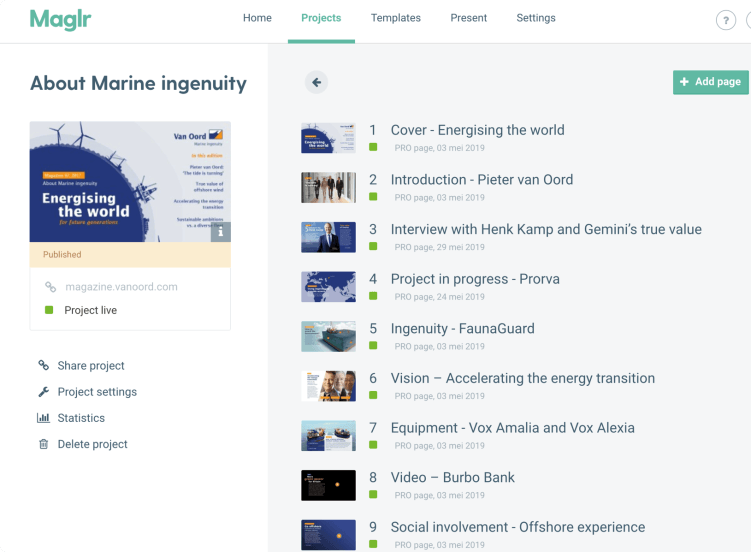
Task: Open Statistics
Action: pos(81,418)
